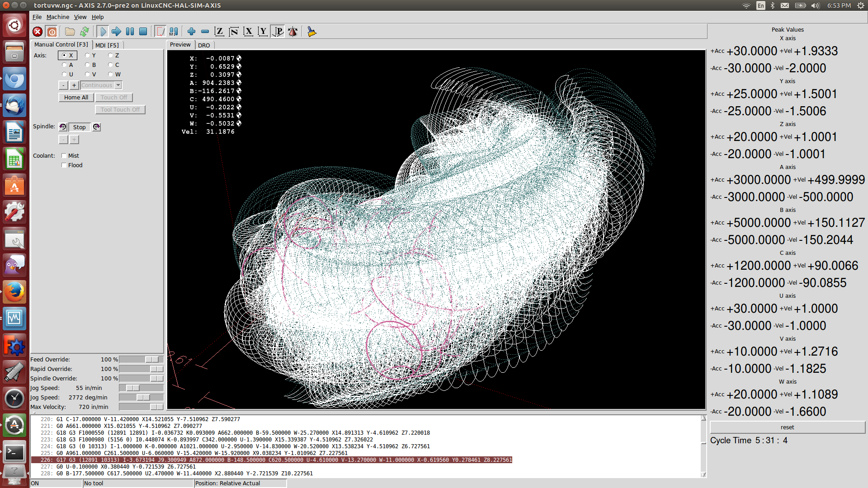Viewport: 868px width, 488px height.
Task: Select the V axis radio button
Action: pos(90,75)
